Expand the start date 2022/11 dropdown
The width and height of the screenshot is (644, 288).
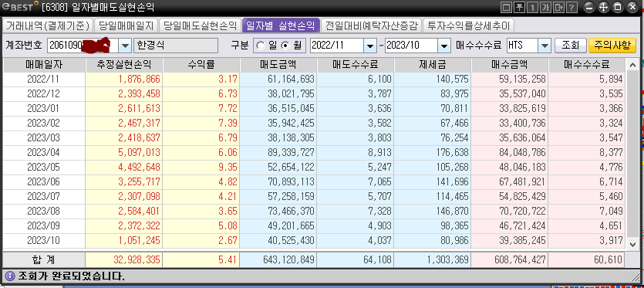[370, 46]
